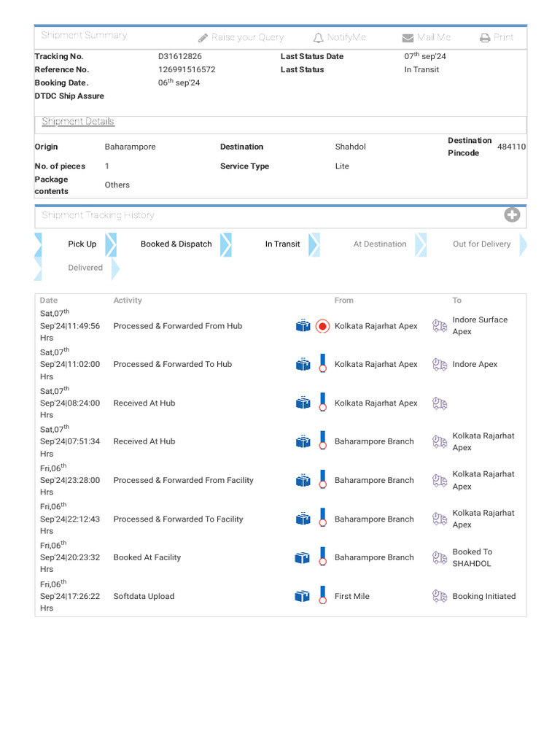
Task: Click reference number 126991516572
Action: tap(187, 69)
